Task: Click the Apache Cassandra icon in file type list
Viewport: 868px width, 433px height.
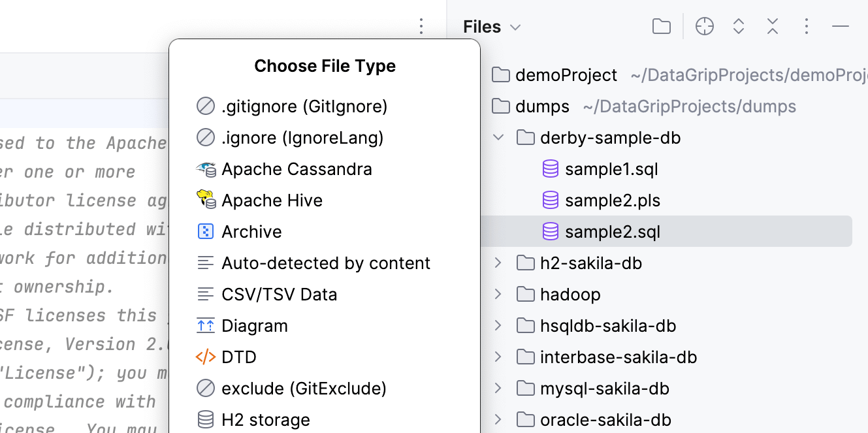Action: tap(206, 168)
